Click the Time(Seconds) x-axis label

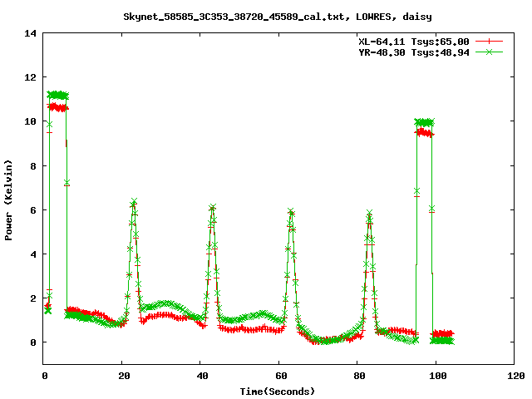pyautogui.click(x=277, y=392)
